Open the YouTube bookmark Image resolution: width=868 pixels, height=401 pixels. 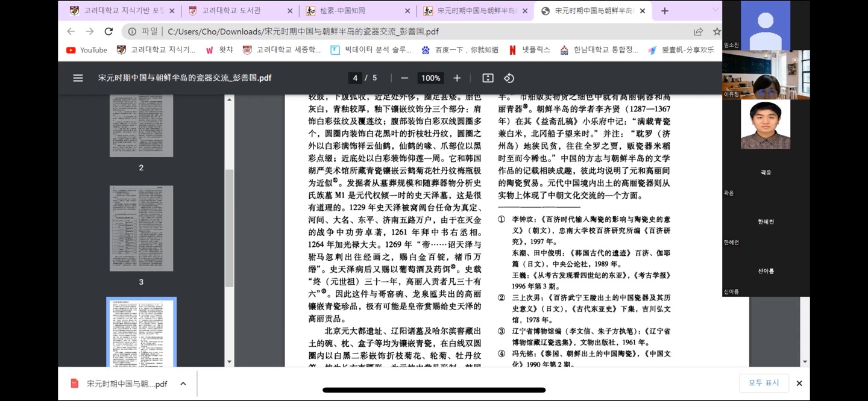[x=87, y=50]
